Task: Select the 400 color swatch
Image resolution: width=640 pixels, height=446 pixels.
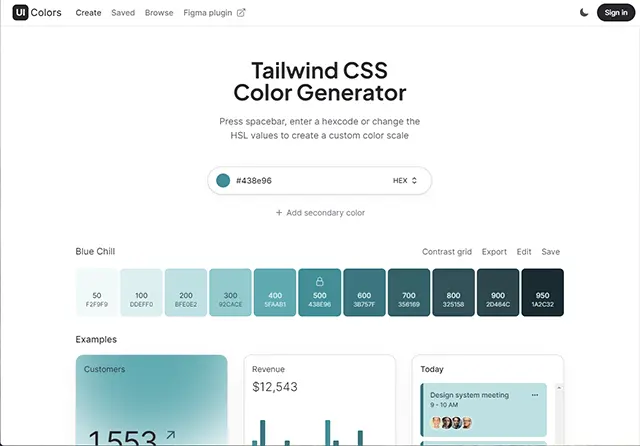Action: (x=275, y=292)
